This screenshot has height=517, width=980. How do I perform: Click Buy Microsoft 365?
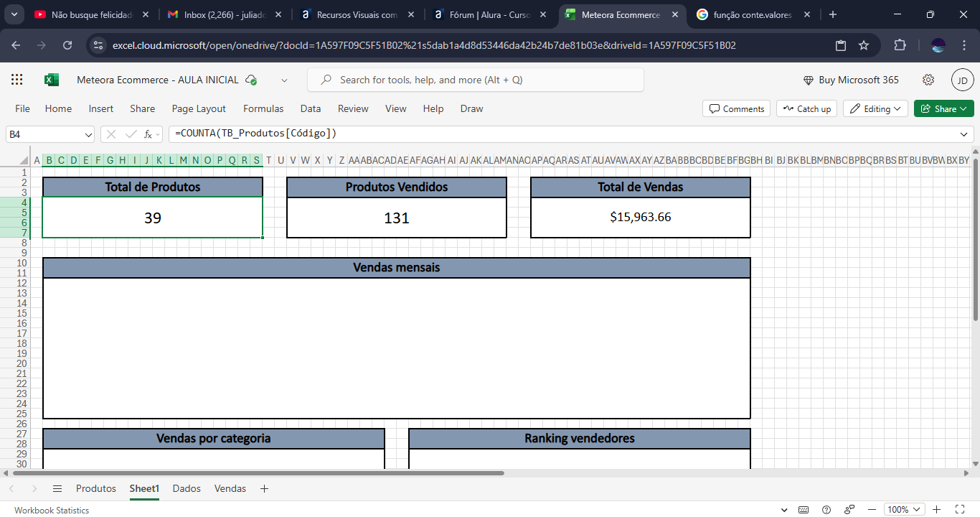coord(850,80)
